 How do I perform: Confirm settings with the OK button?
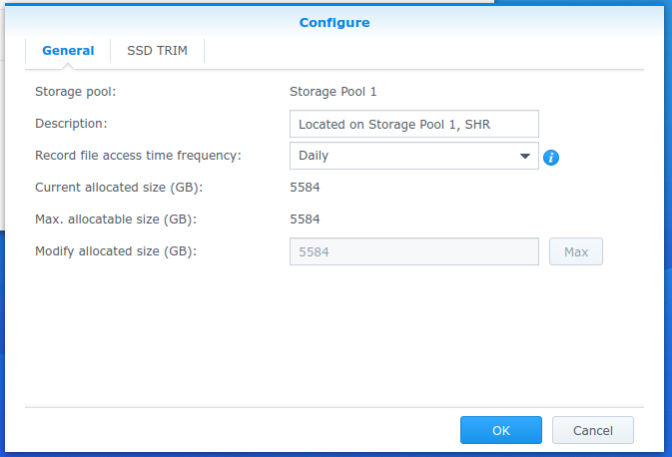pyautogui.click(x=501, y=430)
